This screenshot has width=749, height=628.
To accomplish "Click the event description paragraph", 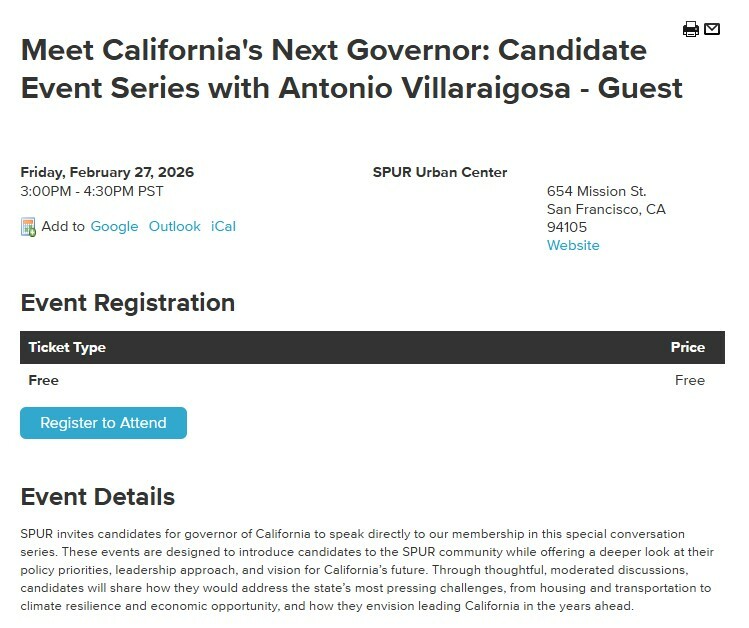I will [365, 570].
